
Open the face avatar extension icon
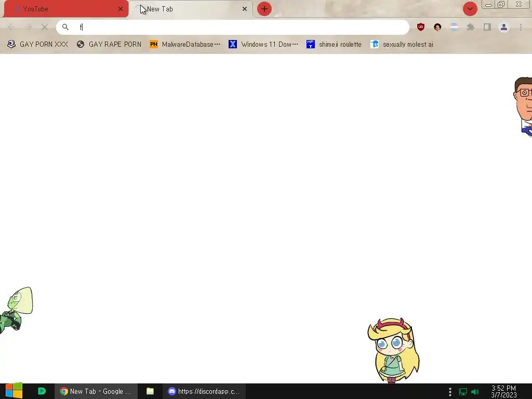pyautogui.click(x=437, y=27)
